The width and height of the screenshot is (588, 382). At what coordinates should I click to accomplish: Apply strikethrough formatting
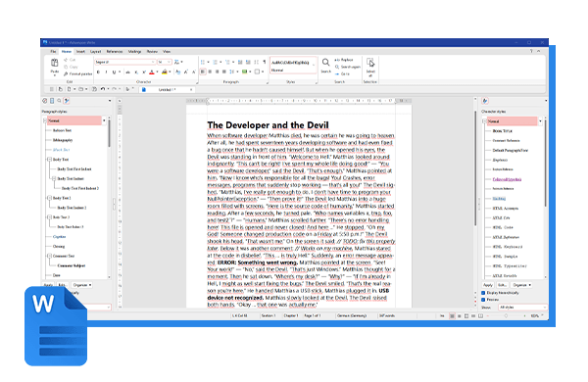point(127,72)
